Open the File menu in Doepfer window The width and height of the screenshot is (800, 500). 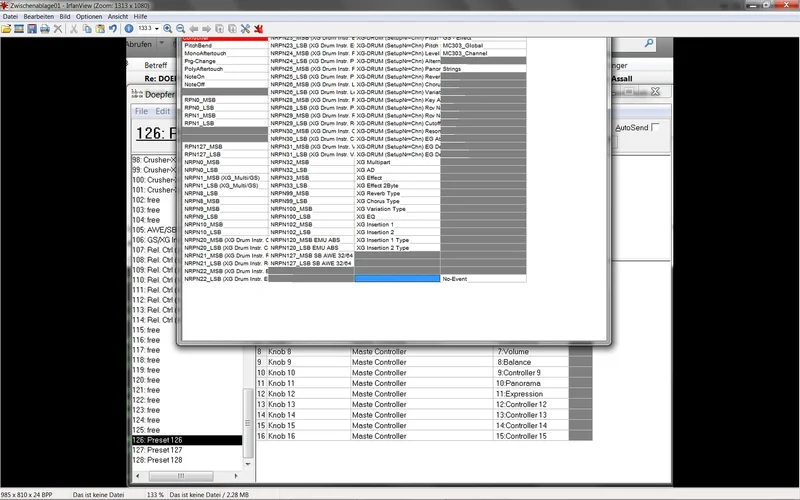tap(141, 111)
